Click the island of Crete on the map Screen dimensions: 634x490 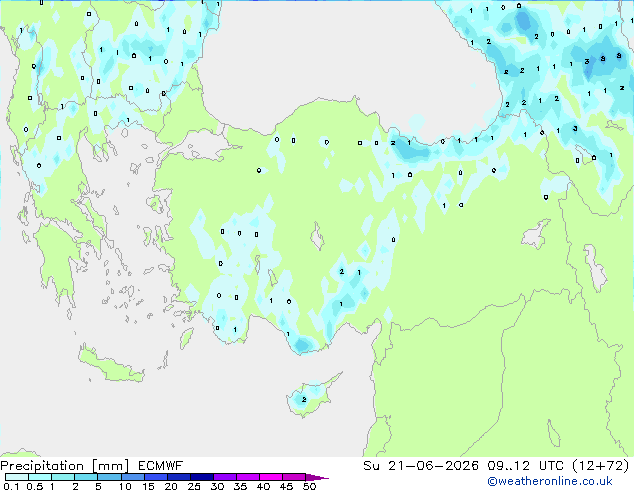tap(111, 364)
